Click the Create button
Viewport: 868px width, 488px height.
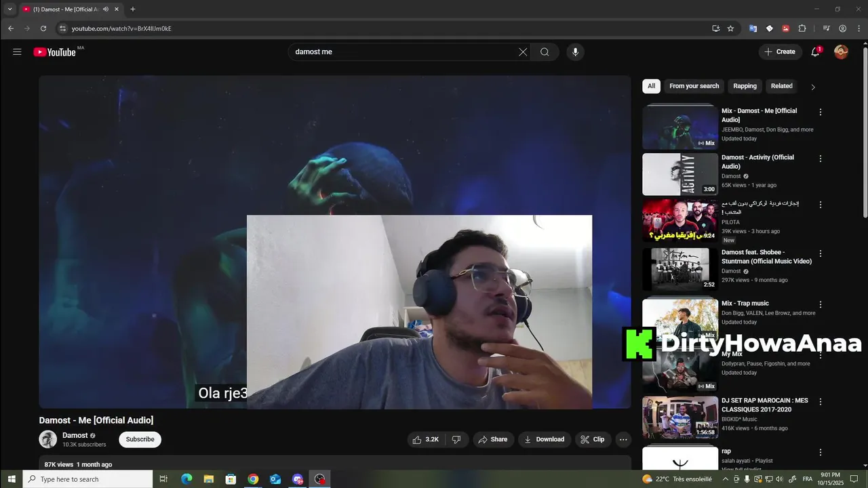click(x=780, y=52)
